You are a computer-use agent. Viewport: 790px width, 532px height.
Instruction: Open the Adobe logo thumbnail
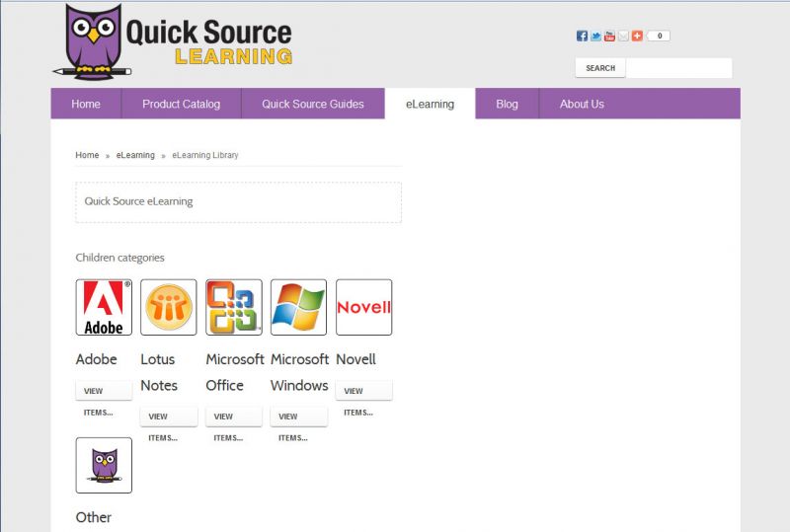[x=104, y=307]
